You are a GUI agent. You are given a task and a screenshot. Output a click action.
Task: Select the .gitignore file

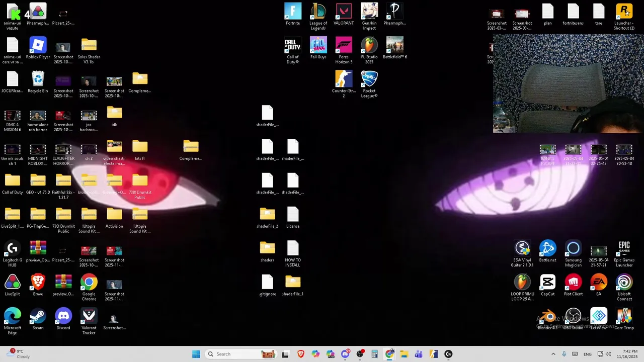click(267, 285)
